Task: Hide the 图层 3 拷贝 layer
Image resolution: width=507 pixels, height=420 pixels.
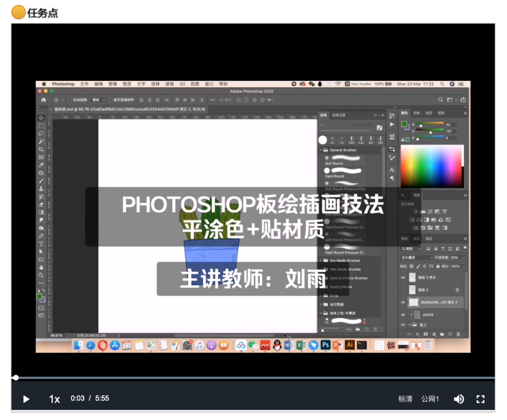Action: click(x=403, y=278)
